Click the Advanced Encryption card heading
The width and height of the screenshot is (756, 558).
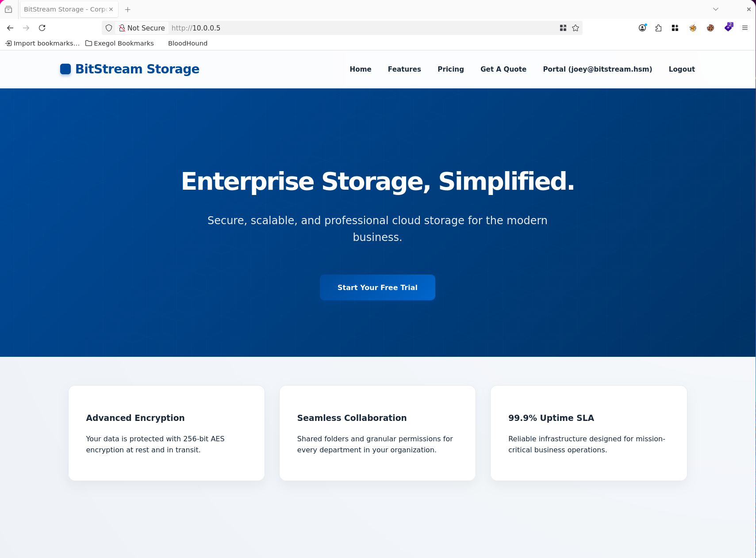[135, 418]
